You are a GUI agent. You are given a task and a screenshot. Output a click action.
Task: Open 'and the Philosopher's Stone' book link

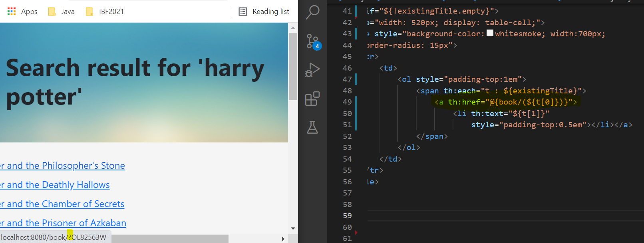click(x=62, y=166)
